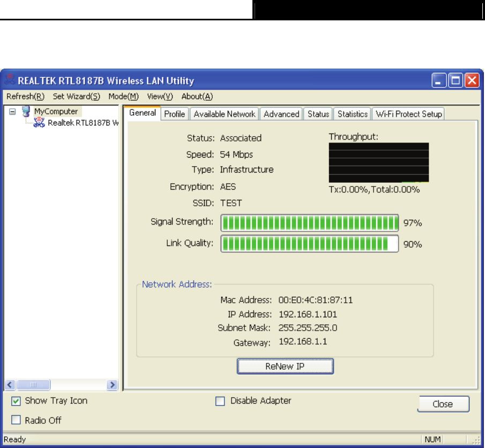Switch to the Available Network tab
The width and height of the screenshot is (485, 448).
[225, 114]
